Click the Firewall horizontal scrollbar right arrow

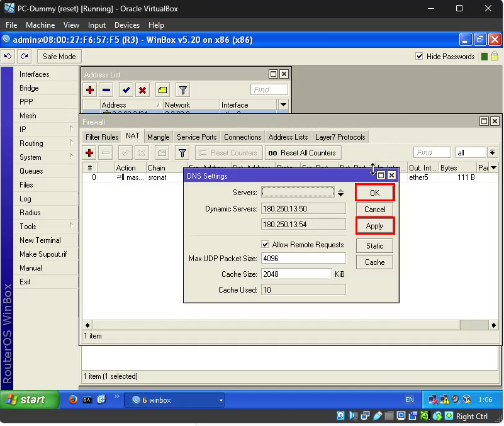pyautogui.click(x=494, y=325)
